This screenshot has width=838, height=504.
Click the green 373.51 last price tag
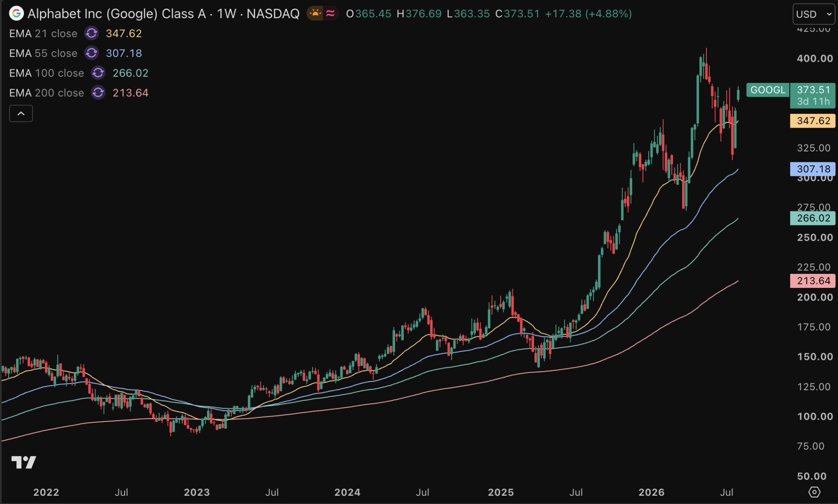(813, 90)
